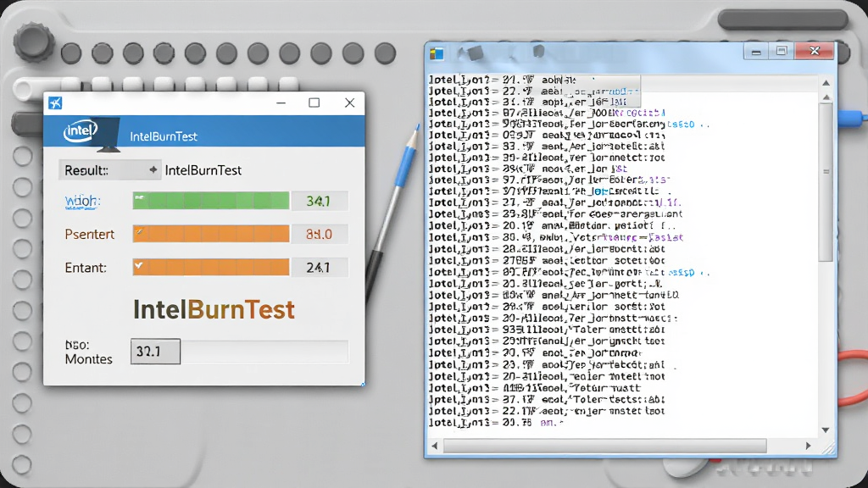The image size is (868, 488).
Task: Click the blue underlined wdoh link
Action: pos(82,201)
